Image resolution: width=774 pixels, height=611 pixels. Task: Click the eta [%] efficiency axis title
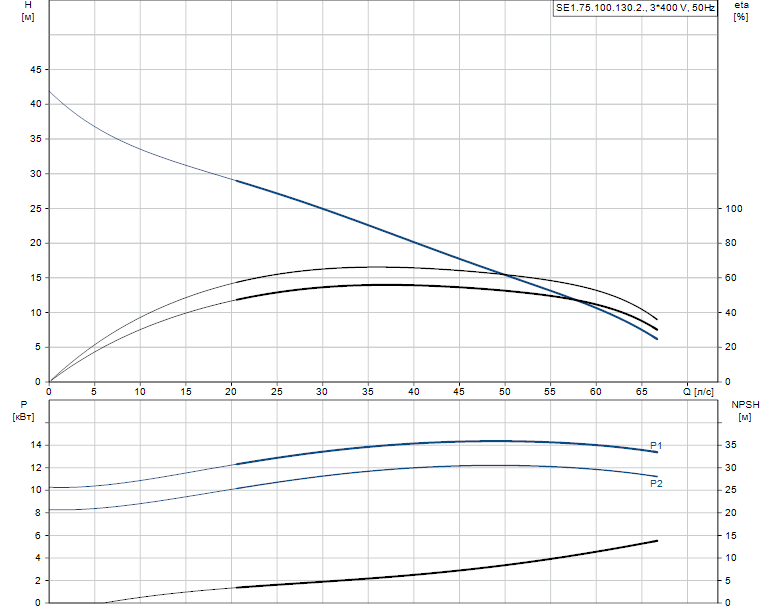coord(741,11)
